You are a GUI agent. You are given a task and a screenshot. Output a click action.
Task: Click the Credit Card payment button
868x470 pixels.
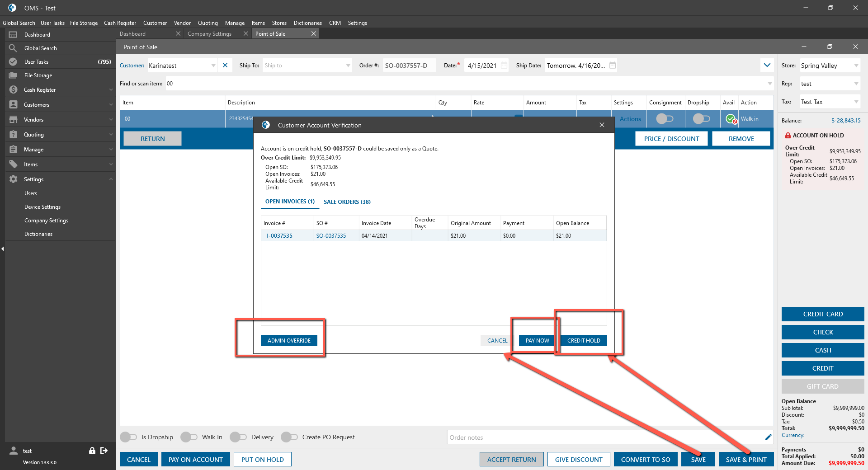pyautogui.click(x=823, y=314)
